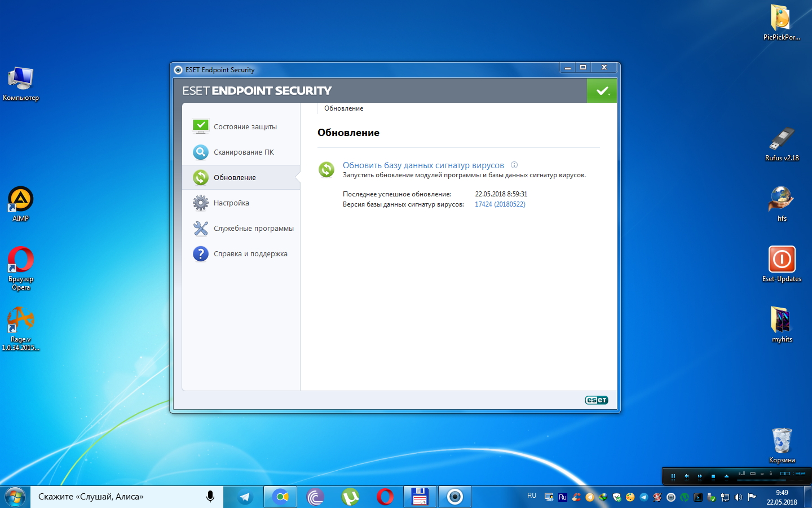The width and height of the screenshot is (812, 508).
Task: Go to Сканирование ПК section
Action: (241, 152)
